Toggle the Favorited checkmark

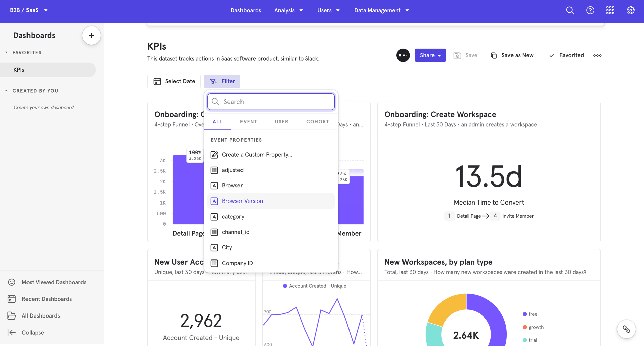551,55
